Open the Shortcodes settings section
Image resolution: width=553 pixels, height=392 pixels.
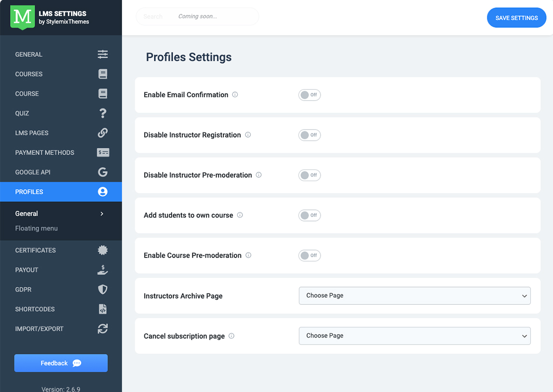click(35, 309)
